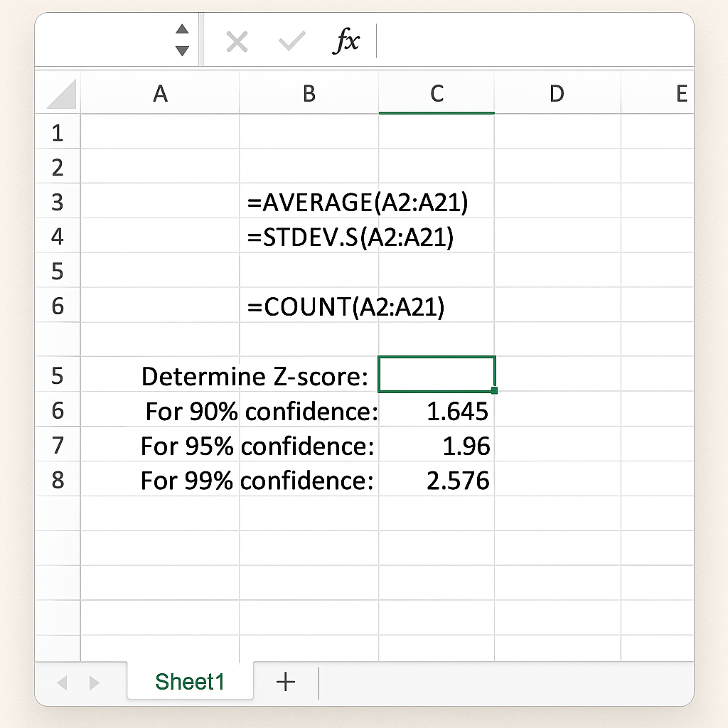This screenshot has height=728, width=728.
Task: Select column A header
Action: (x=160, y=93)
